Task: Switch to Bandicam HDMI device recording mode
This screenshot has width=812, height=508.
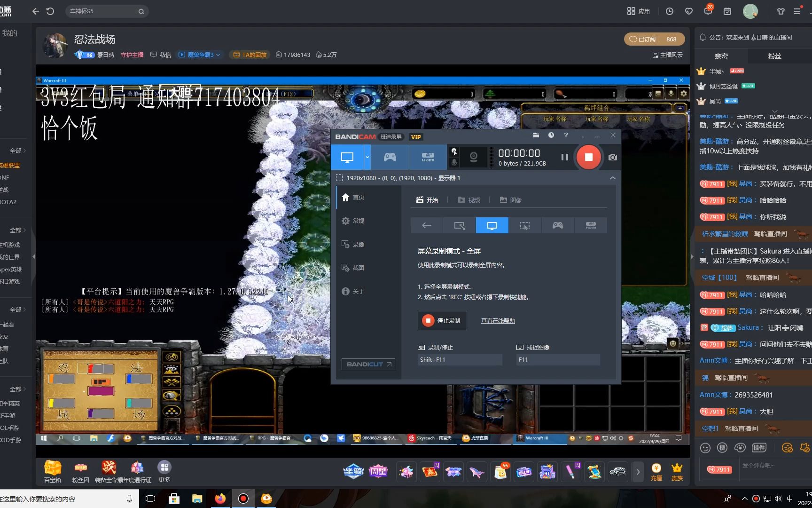Action: 428,157
